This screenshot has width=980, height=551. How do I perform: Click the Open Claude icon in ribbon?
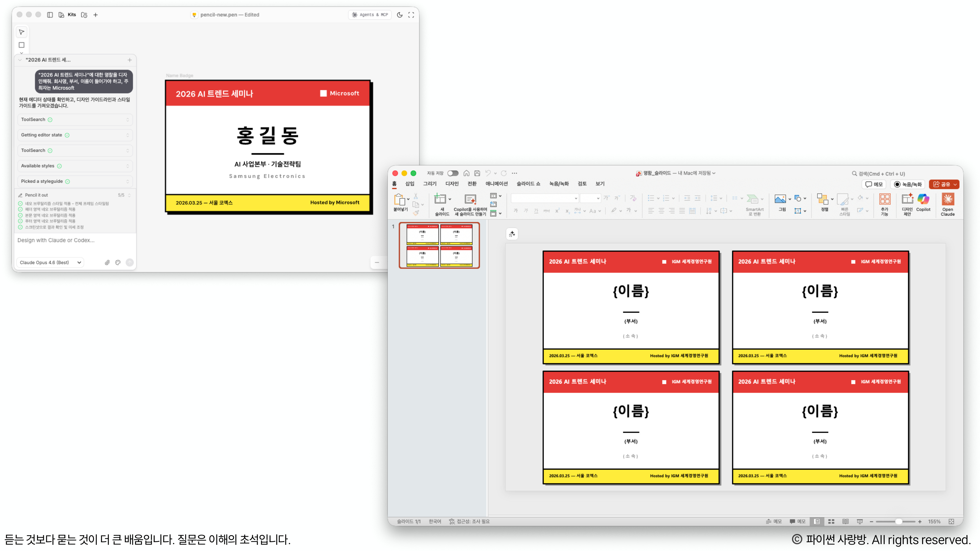947,199
